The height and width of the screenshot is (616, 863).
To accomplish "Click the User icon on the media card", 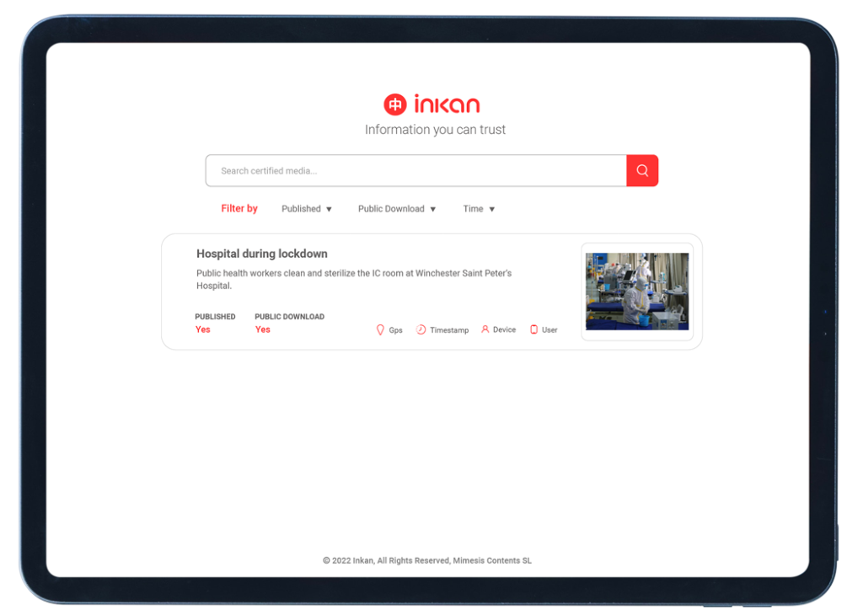I will (x=533, y=329).
